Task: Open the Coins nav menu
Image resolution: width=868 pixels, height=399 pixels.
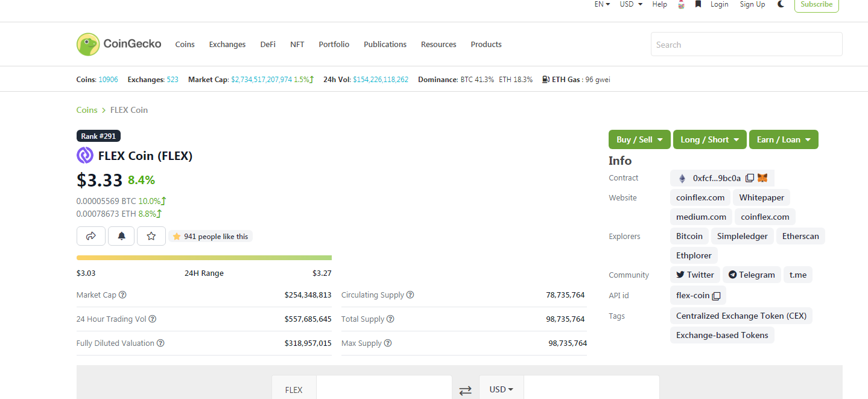Action: (x=185, y=44)
